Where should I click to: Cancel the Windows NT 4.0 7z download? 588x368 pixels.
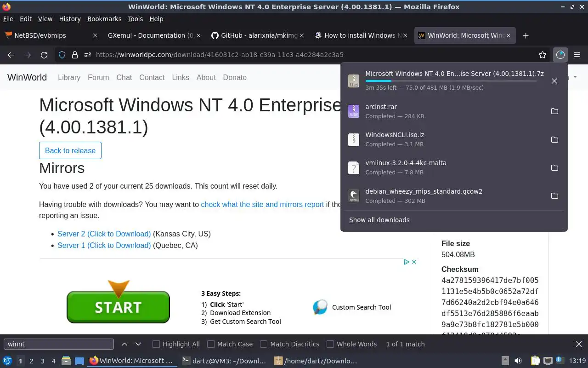[554, 81]
